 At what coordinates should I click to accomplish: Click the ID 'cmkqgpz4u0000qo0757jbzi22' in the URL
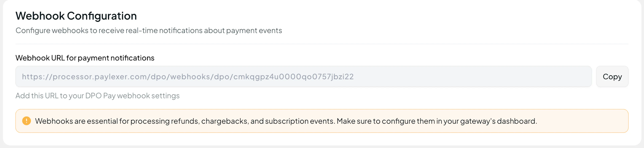[293, 77]
